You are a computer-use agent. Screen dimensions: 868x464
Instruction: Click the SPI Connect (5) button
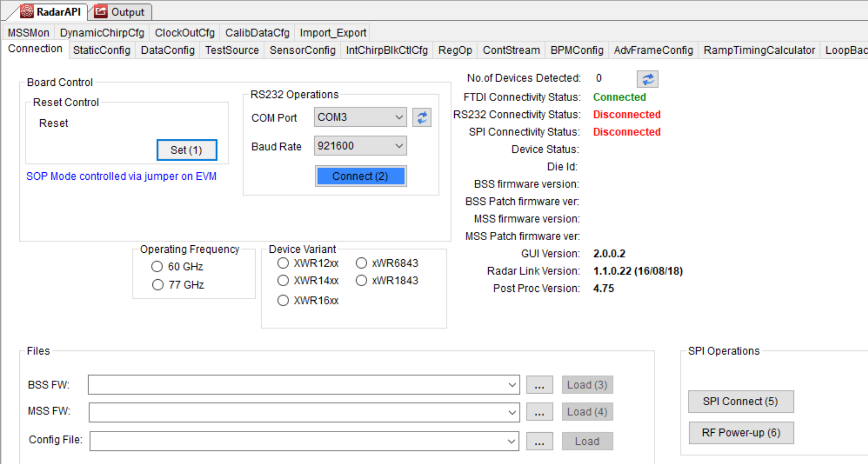click(x=740, y=401)
